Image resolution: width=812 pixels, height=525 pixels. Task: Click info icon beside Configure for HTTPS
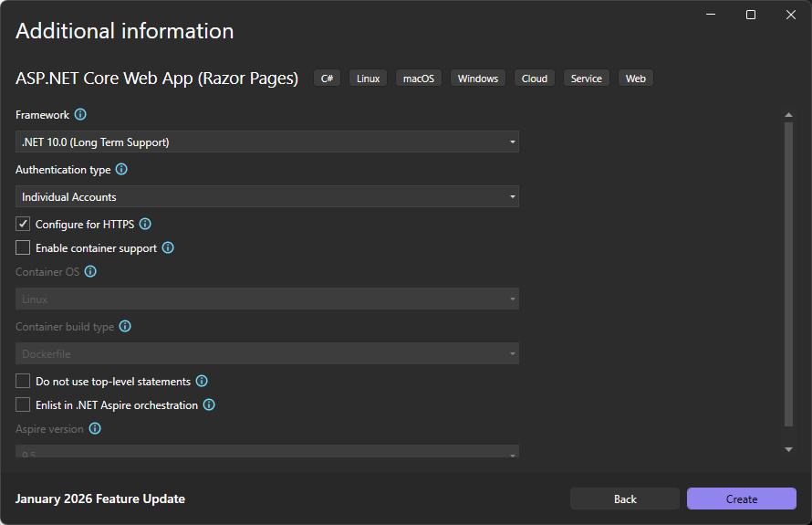tap(145, 224)
